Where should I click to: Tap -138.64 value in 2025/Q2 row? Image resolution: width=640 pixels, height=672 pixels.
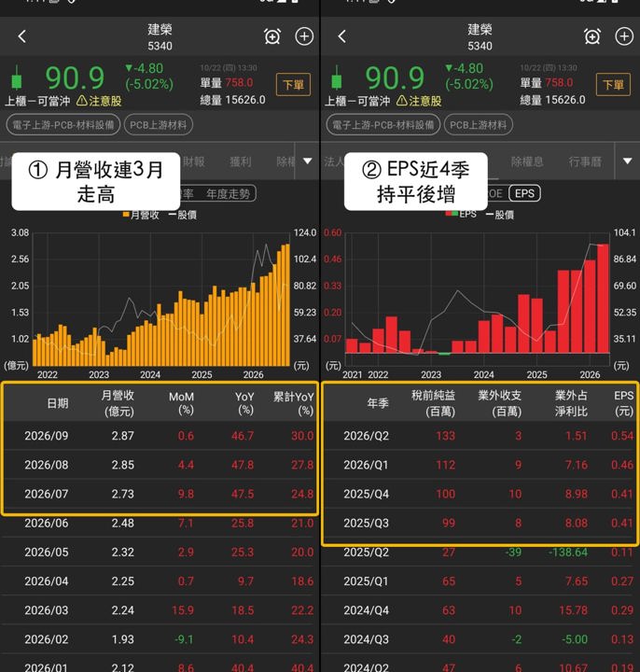568,552
